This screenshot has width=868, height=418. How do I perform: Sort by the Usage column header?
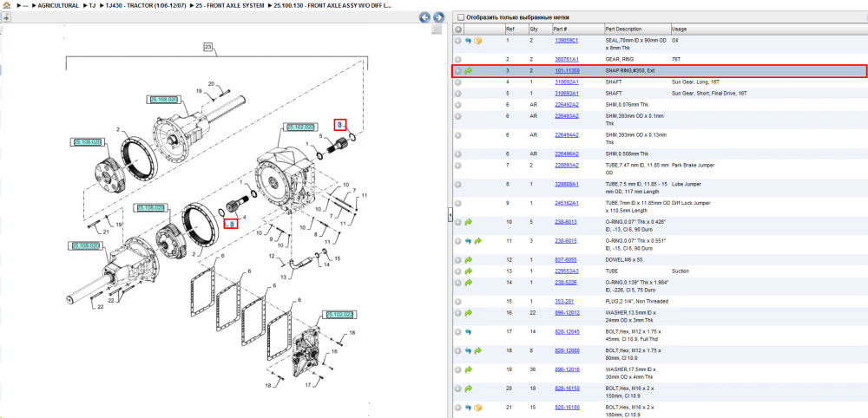[679, 29]
